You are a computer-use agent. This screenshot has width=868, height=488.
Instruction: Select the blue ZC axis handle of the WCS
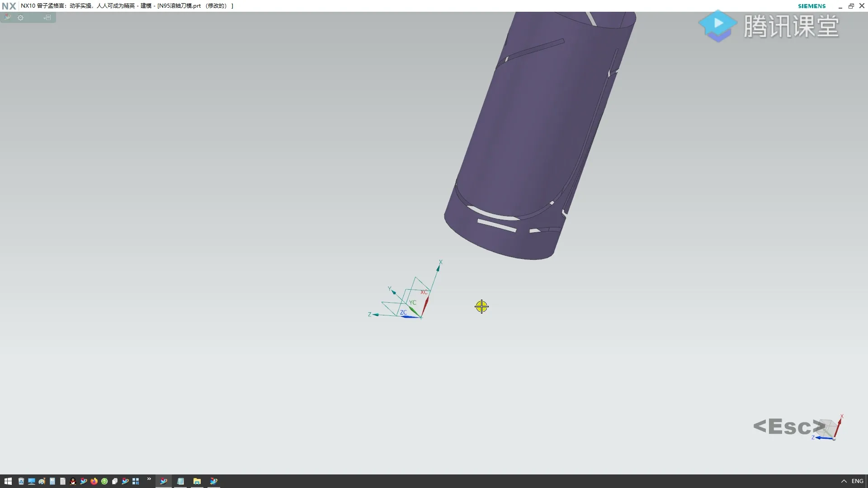pos(410,317)
